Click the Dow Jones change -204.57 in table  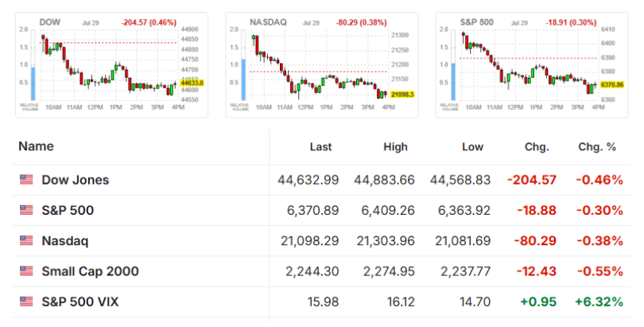532,180
